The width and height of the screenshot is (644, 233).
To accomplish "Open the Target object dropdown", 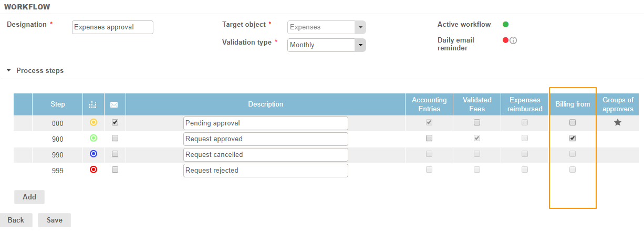I will tap(360, 27).
